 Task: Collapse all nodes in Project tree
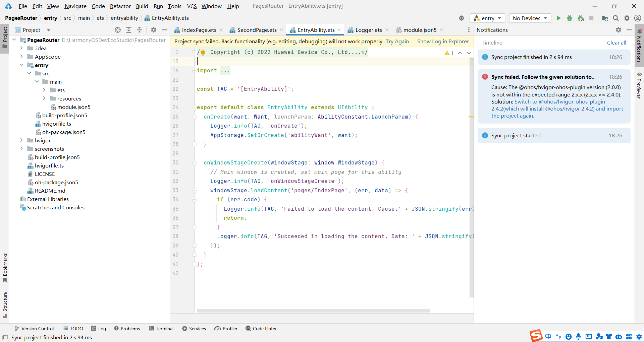[x=140, y=30]
